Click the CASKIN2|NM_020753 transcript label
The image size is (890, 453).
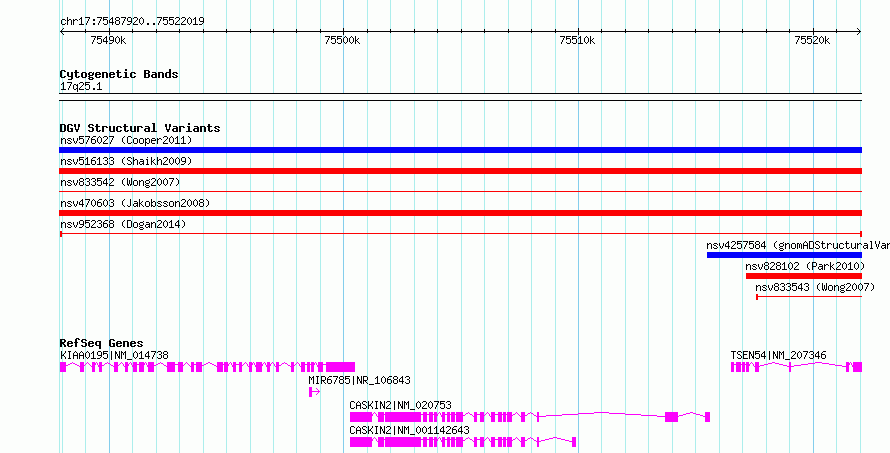401,405
